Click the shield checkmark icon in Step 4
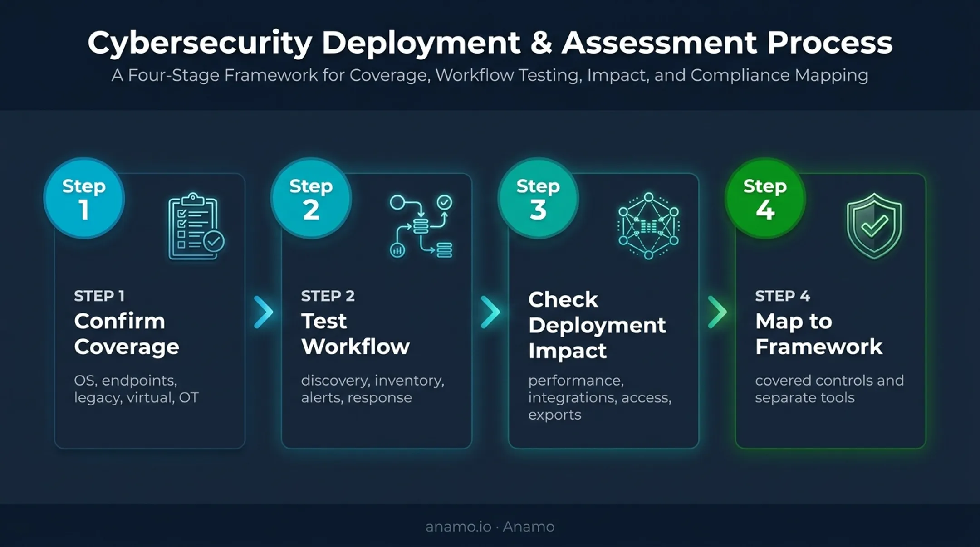Screen dimensions: 980x547 (874, 226)
